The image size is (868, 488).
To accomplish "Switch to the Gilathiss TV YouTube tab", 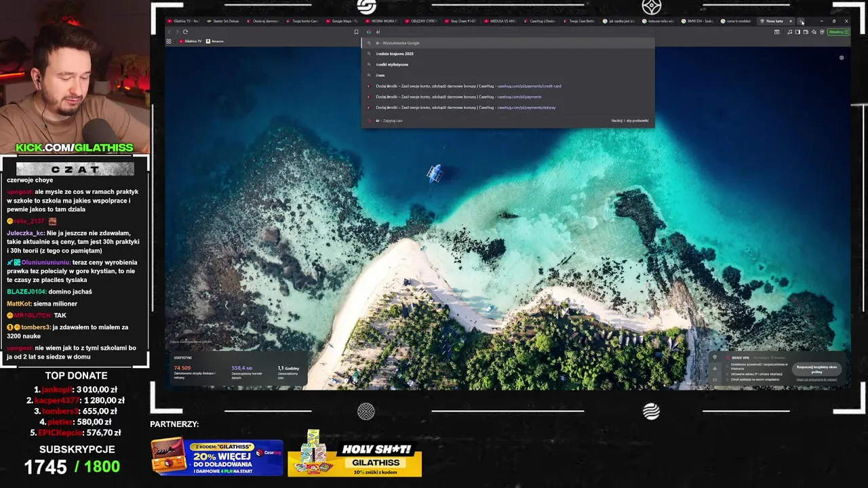I will (184, 21).
